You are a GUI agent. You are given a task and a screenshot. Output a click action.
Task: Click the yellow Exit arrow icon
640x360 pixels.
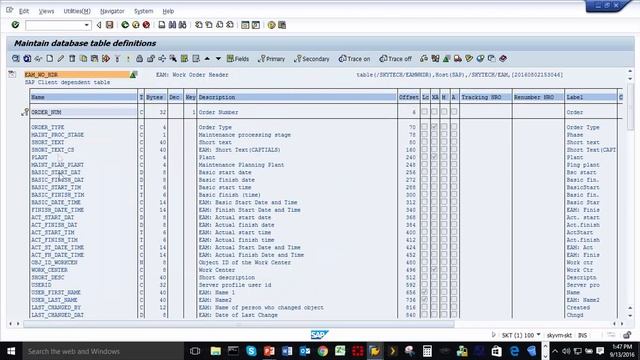click(x=136, y=25)
